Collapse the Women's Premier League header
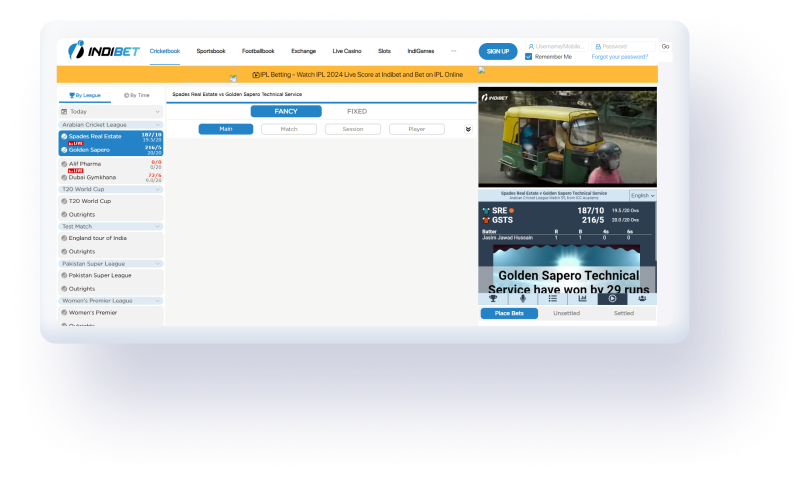The width and height of the screenshot is (810, 484). point(111,301)
